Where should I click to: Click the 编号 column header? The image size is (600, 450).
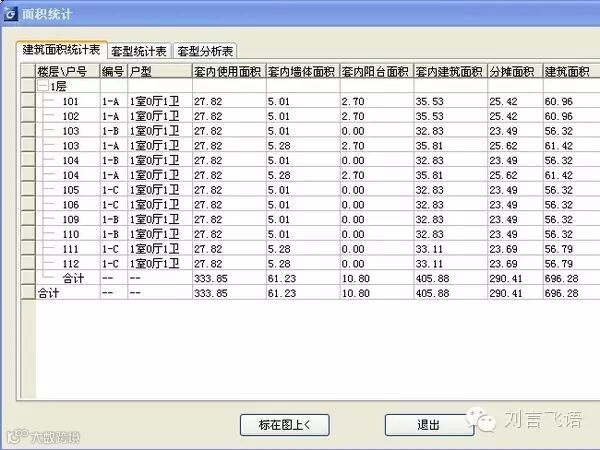(113, 71)
